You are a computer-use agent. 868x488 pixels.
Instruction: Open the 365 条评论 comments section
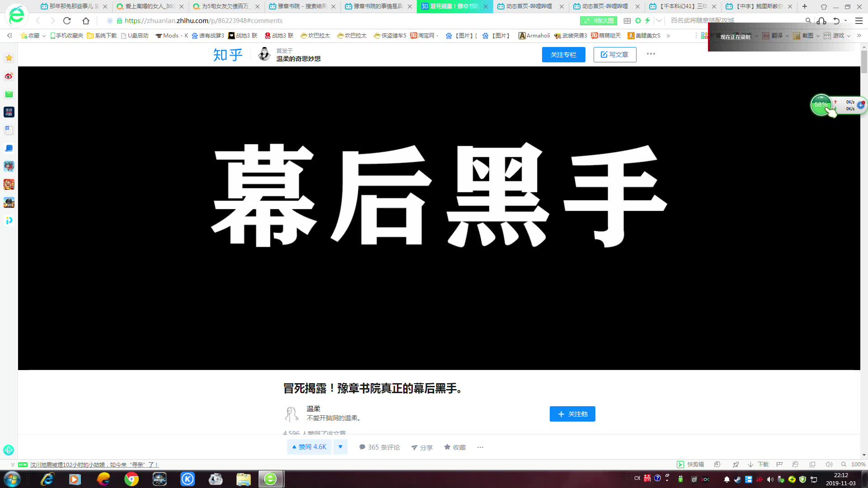(379, 447)
